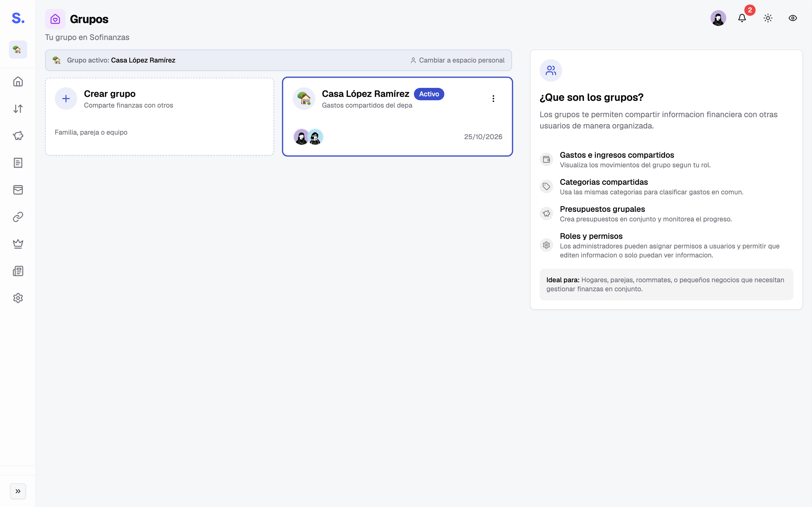Toggle amounts visibility eye icon
The height and width of the screenshot is (507, 812).
coord(793,18)
